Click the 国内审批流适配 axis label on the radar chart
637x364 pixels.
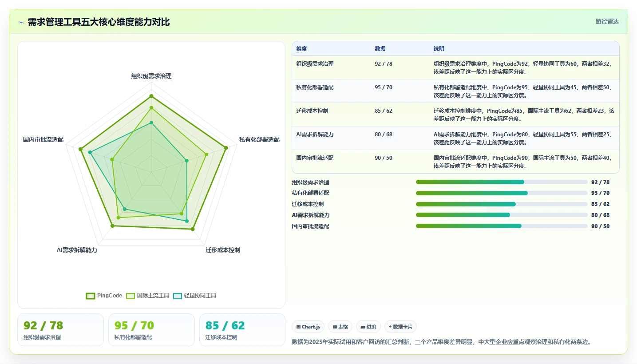(43, 139)
